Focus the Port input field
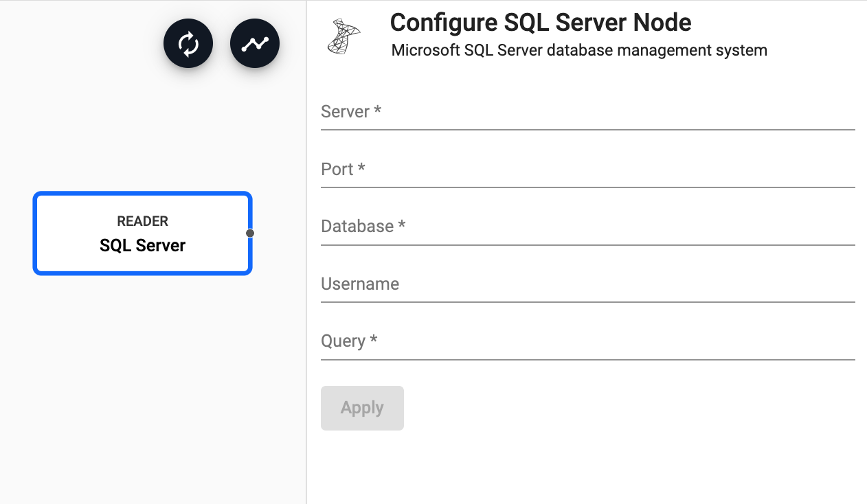 point(587,170)
